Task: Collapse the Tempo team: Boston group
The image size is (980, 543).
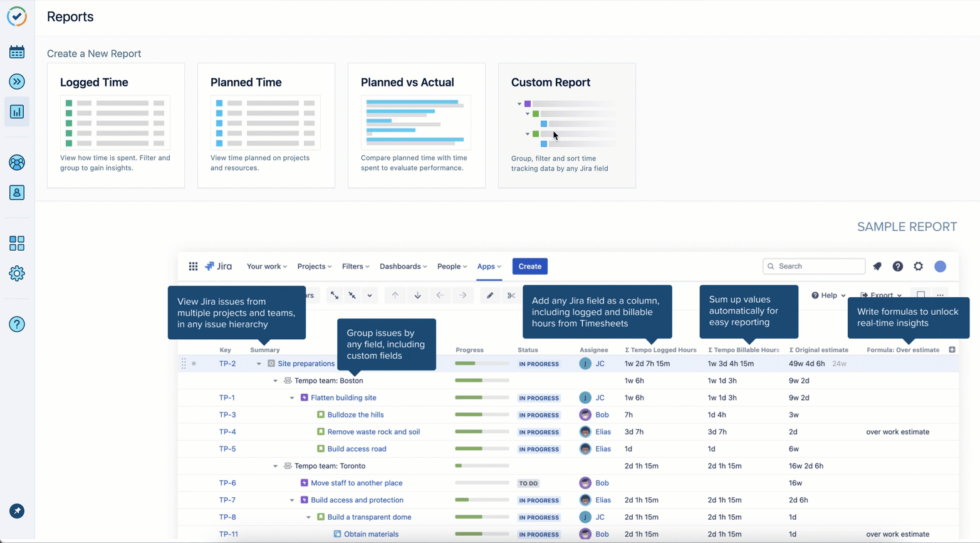Action: tap(275, 381)
